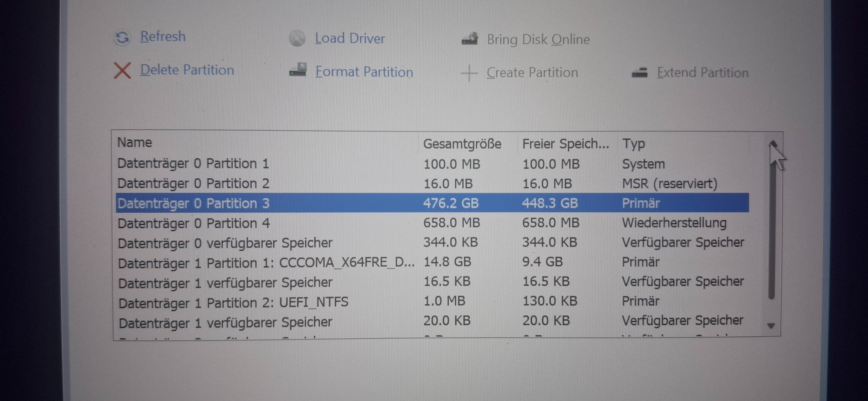Click the Load Driver disc icon
Image resolution: width=868 pixels, height=401 pixels.
tap(297, 39)
